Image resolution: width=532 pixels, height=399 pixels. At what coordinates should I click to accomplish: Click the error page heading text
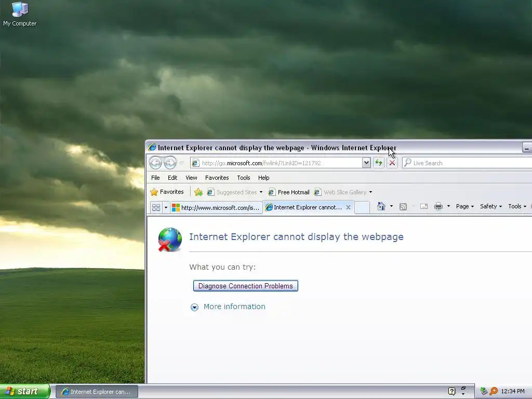click(x=296, y=236)
